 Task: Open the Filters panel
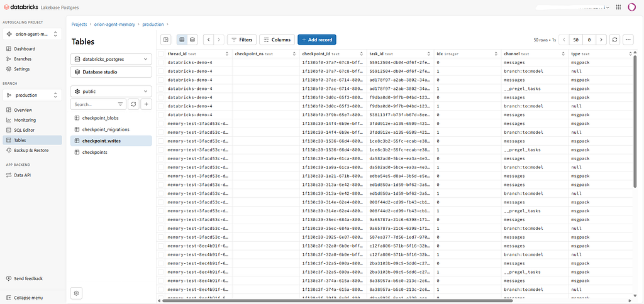[x=242, y=40]
